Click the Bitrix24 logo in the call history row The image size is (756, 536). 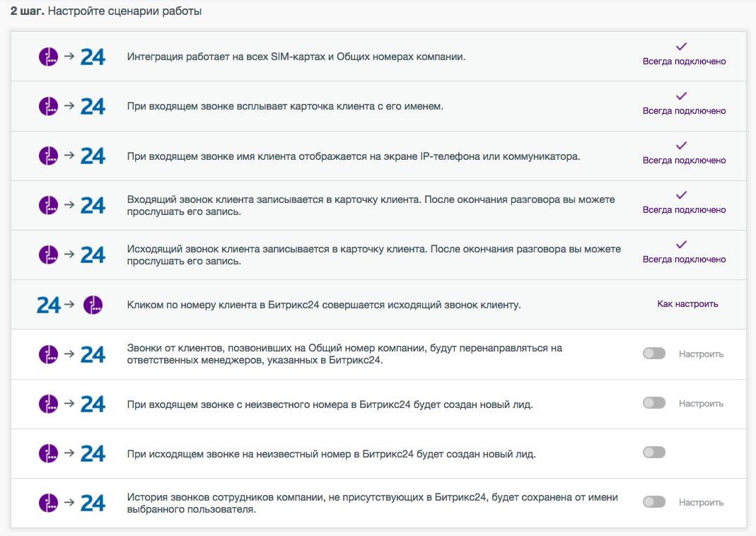(93, 503)
